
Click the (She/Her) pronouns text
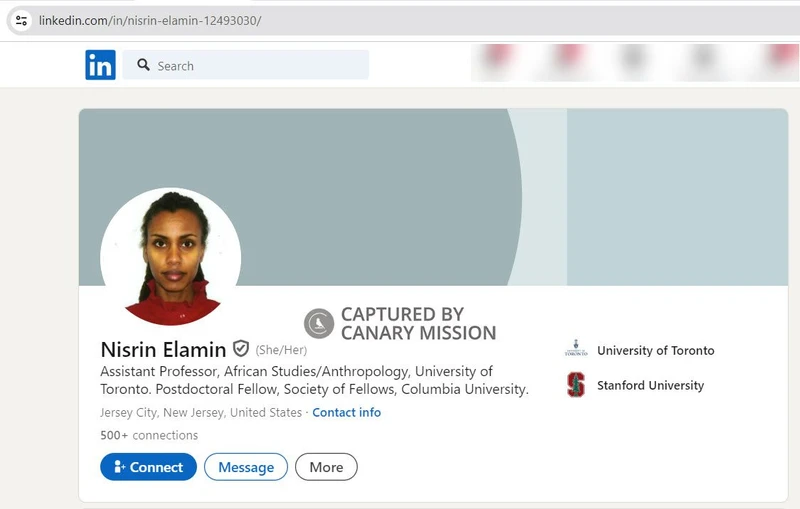coord(281,350)
